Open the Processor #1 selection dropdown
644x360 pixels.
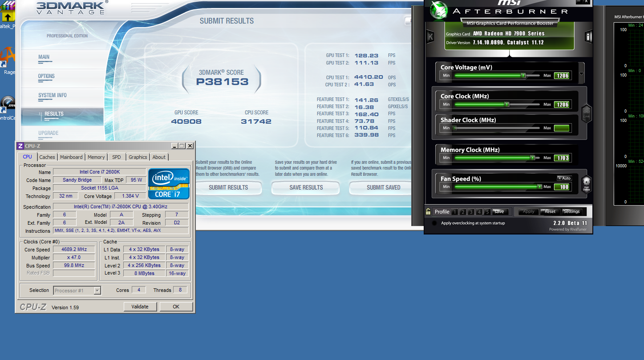coord(77,291)
